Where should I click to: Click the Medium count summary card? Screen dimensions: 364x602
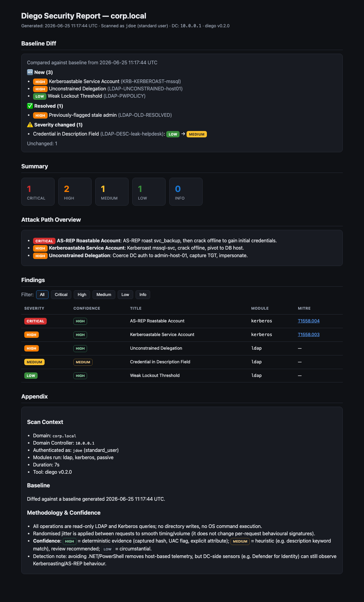pyautogui.click(x=112, y=192)
